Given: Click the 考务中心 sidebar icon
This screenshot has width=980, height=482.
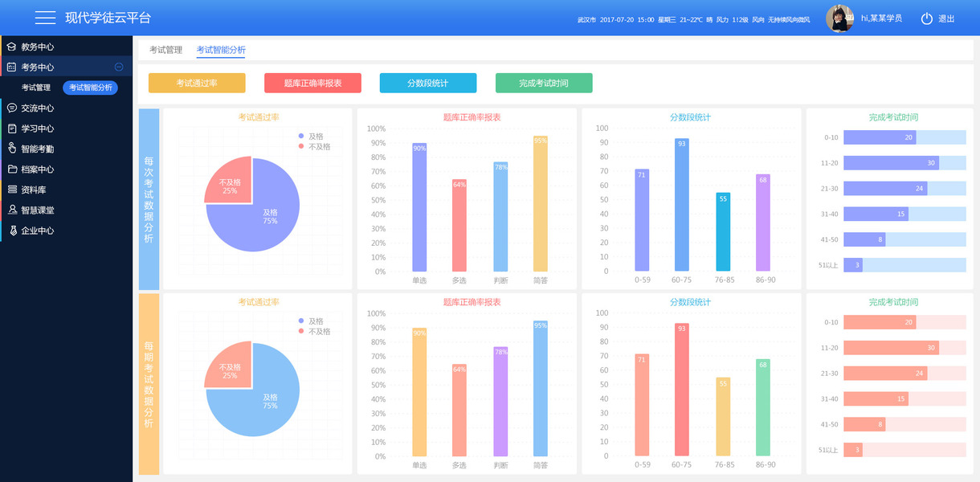Looking at the screenshot, I should (12, 67).
